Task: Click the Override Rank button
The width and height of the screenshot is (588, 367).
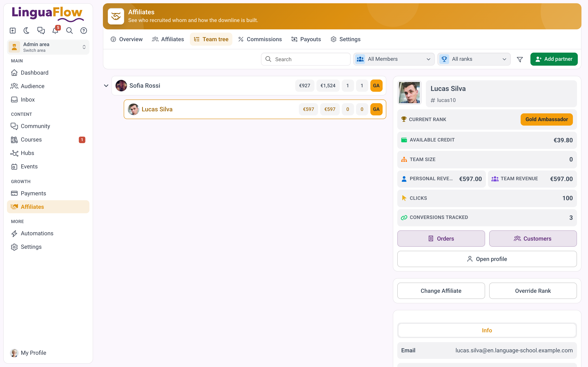Action: click(x=533, y=291)
